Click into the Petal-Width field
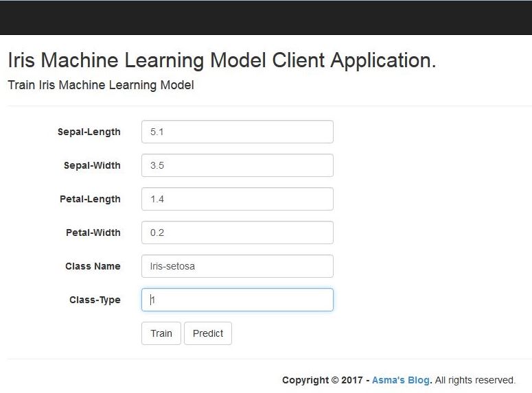Viewport: 532px width, 393px height. (x=237, y=233)
